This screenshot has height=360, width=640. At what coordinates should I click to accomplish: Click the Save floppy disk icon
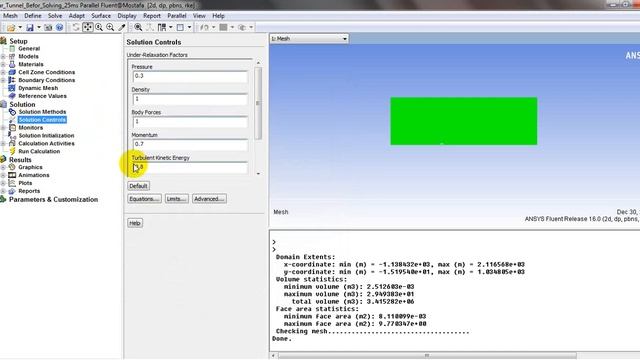(30, 27)
